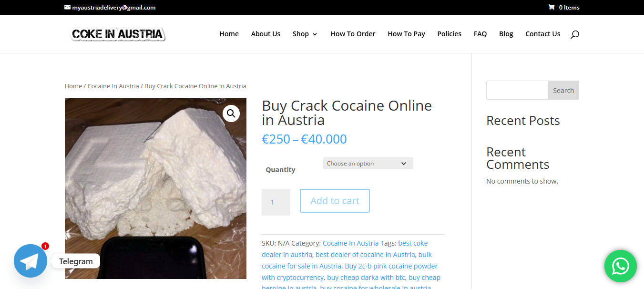Click the envelope email icon in top bar
Screen dimensions: 644x289
pos(68,7)
